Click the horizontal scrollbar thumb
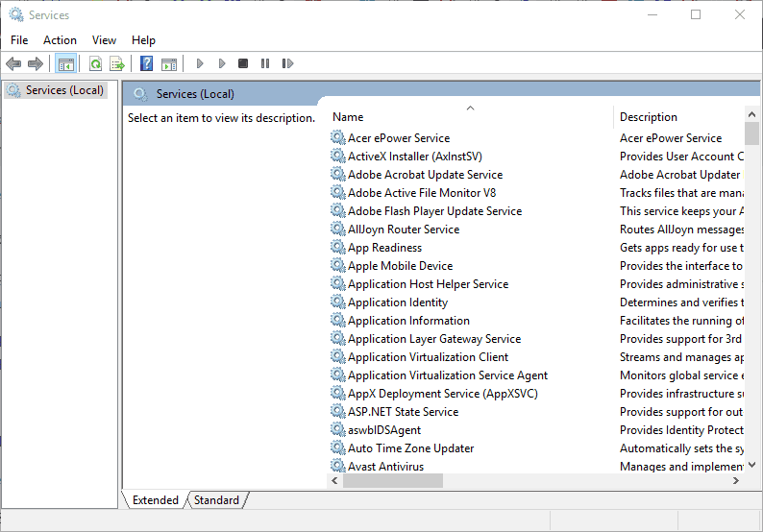The image size is (763, 532). 393,480
